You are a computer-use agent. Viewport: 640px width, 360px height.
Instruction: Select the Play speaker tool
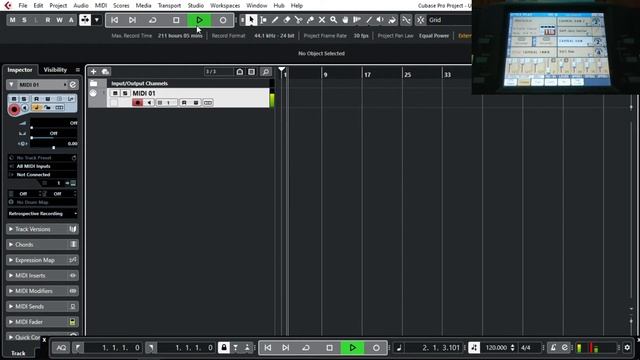coord(380,20)
